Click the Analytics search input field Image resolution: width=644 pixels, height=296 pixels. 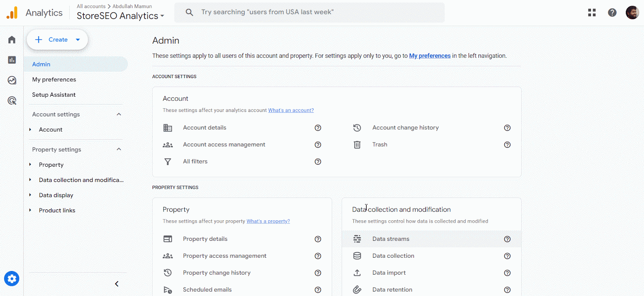(x=310, y=12)
